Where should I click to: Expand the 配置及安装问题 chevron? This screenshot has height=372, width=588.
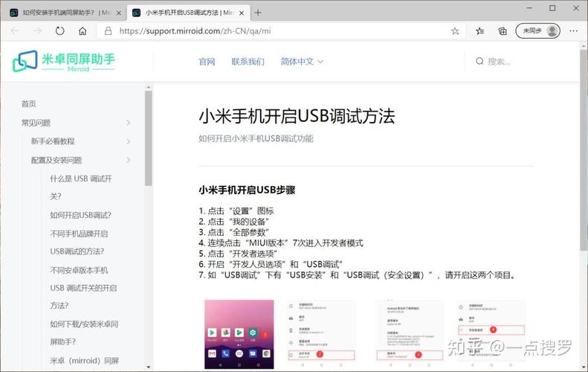(x=129, y=160)
